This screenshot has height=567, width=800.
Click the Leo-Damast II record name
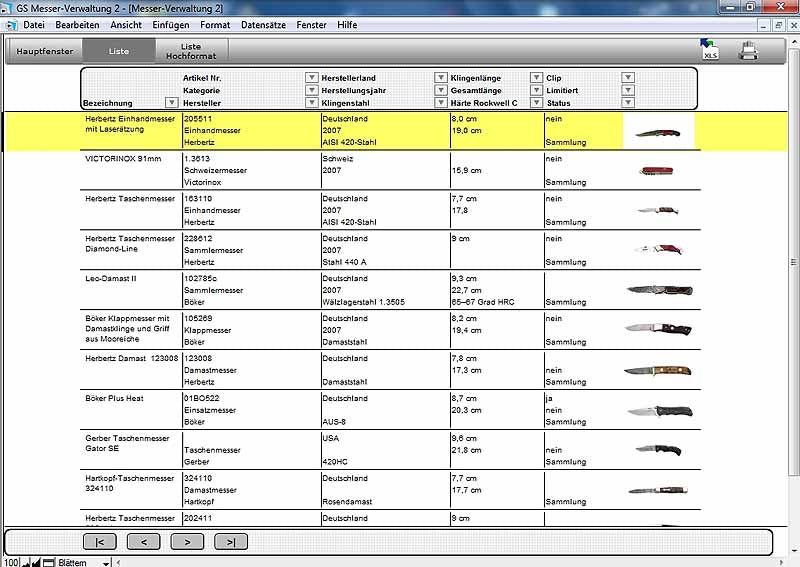(110, 278)
